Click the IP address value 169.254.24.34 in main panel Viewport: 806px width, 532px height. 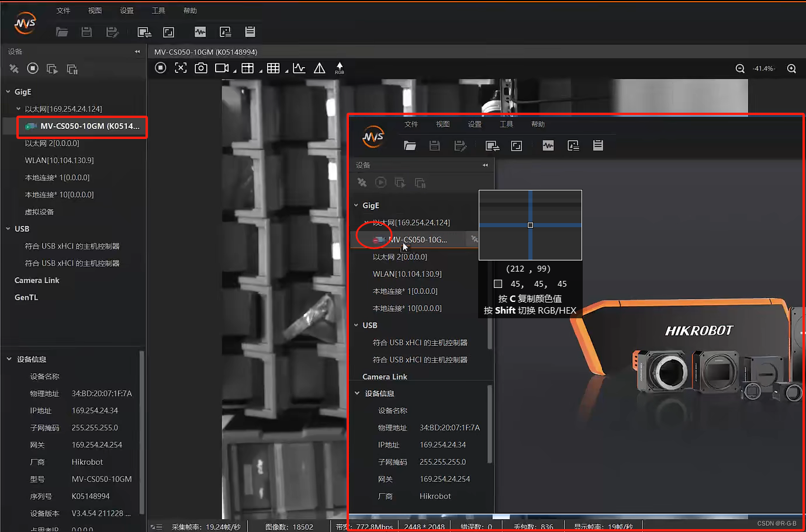click(95, 411)
